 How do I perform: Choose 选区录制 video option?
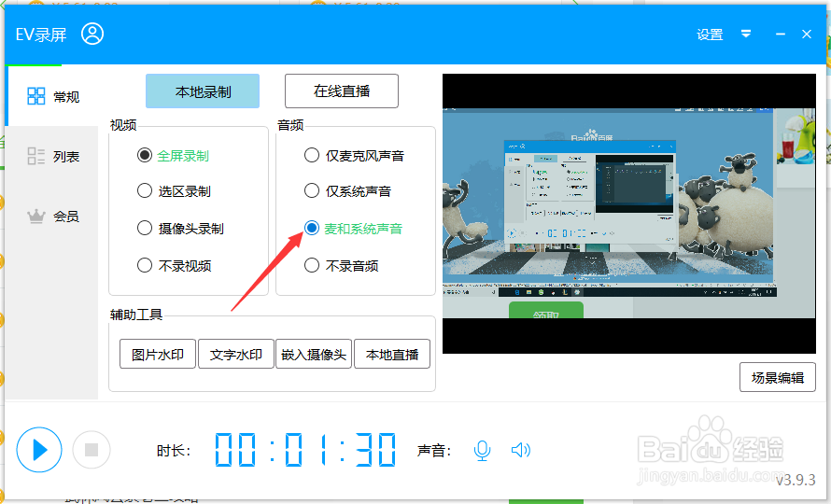pyautogui.click(x=174, y=190)
